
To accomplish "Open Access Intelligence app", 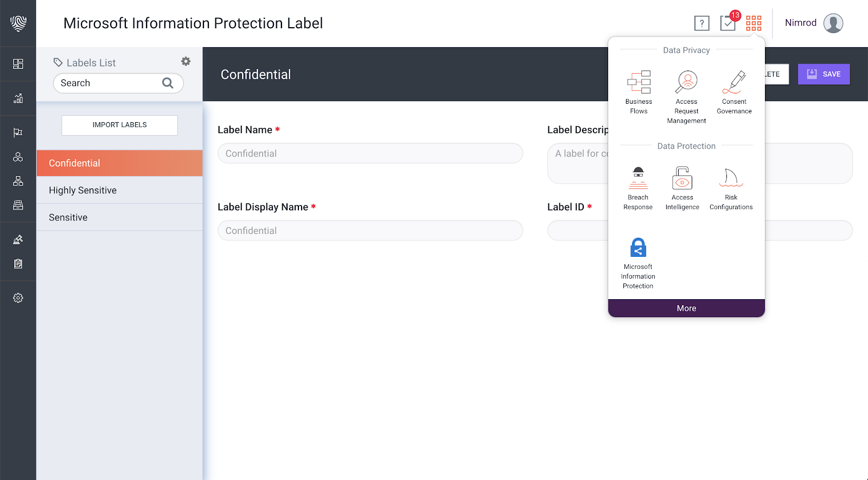I will 682,188.
